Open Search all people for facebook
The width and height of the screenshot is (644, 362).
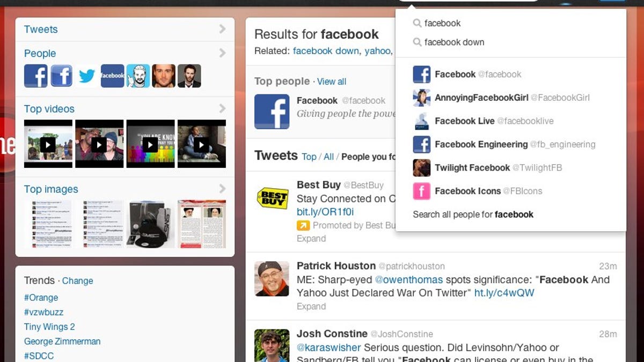click(473, 215)
